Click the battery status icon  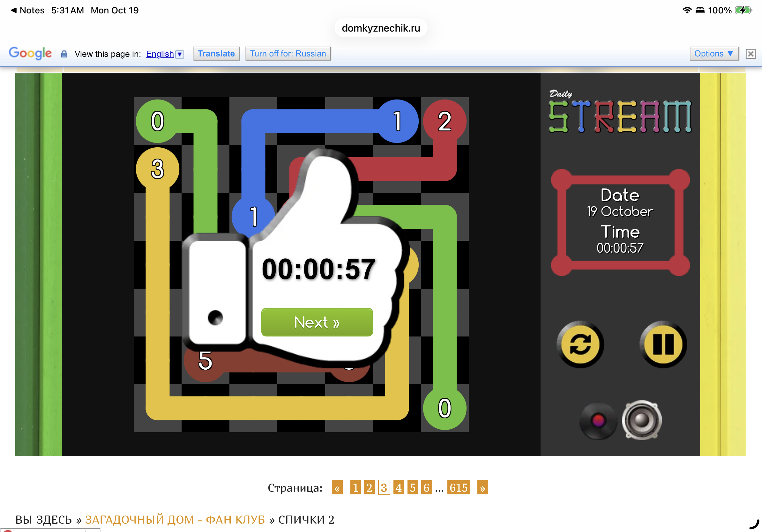click(743, 10)
